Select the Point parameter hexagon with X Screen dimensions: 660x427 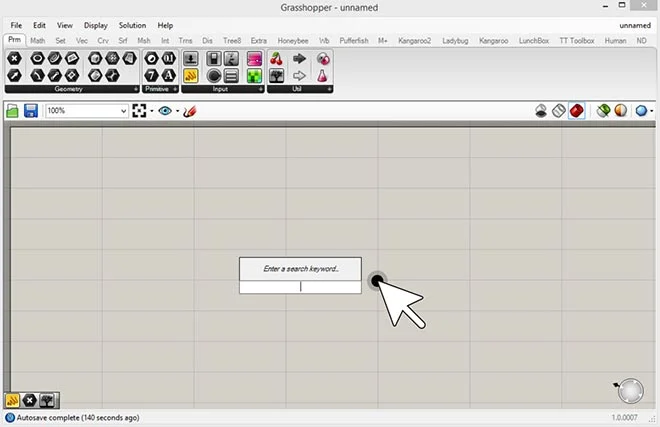[14, 58]
